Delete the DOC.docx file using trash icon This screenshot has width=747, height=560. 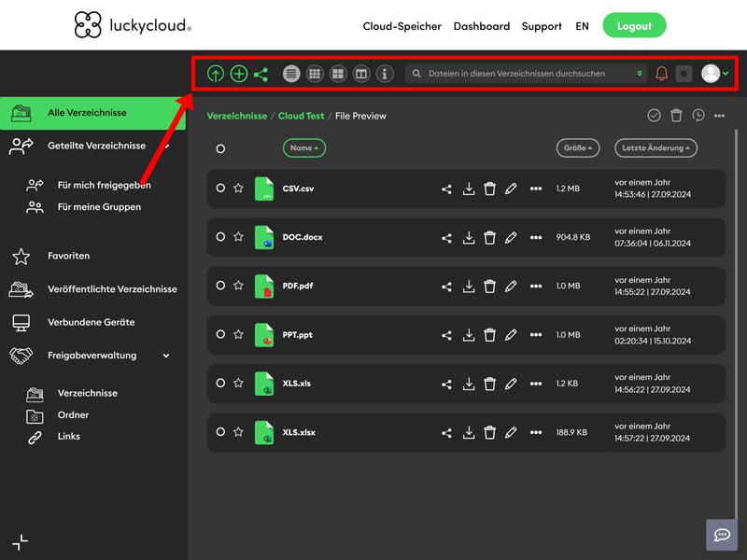point(489,237)
